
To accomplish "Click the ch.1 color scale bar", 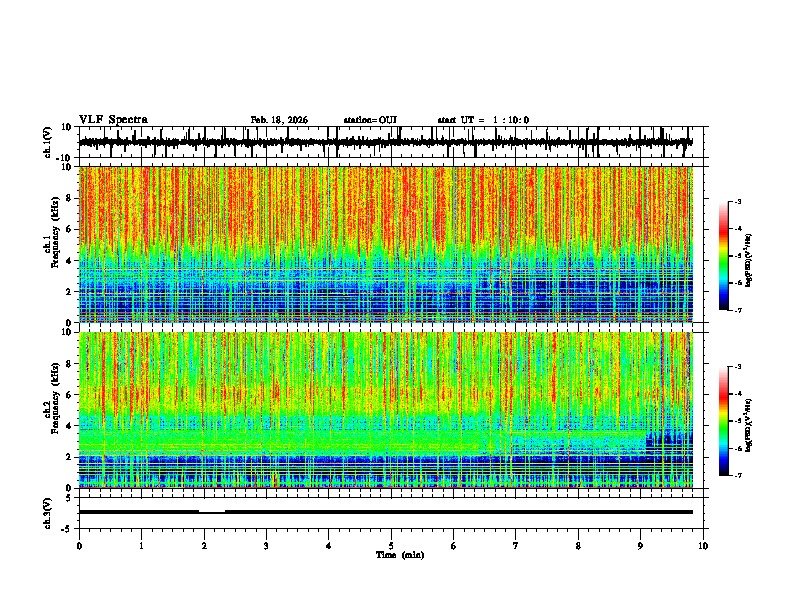I will pos(724,256).
